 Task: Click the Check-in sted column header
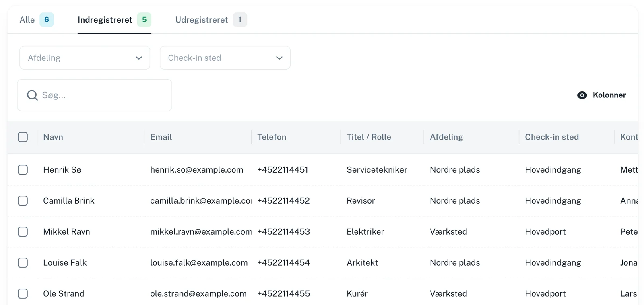[x=552, y=137]
